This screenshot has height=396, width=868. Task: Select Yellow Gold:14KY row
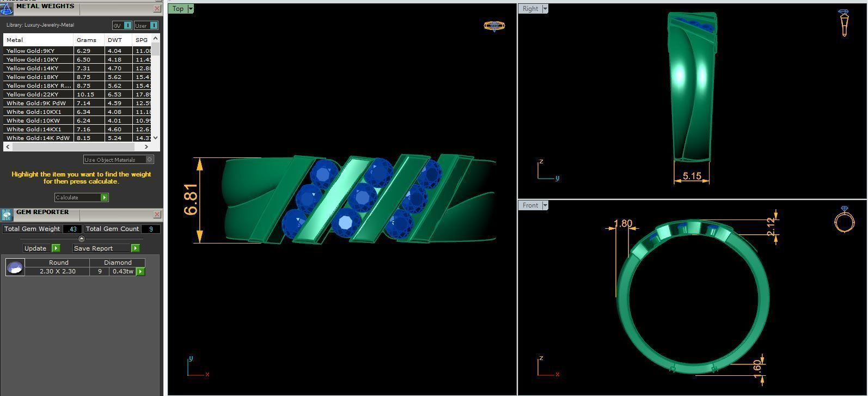click(x=77, y=68)
